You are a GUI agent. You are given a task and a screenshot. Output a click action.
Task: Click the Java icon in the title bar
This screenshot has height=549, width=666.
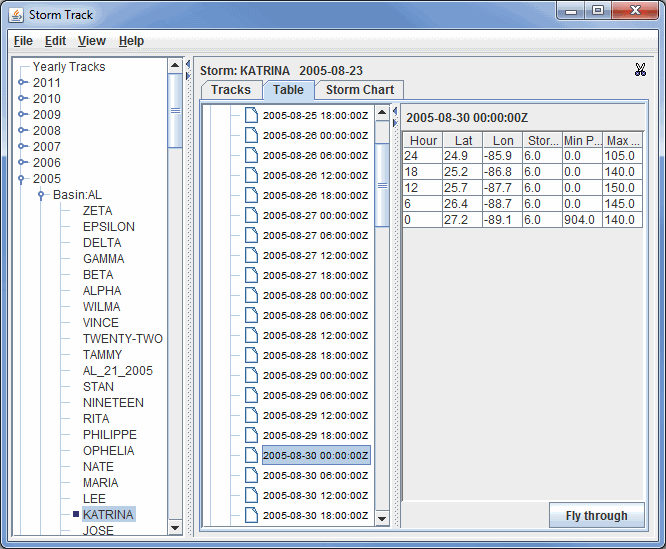pyautogui.click(x=15, y=14)
